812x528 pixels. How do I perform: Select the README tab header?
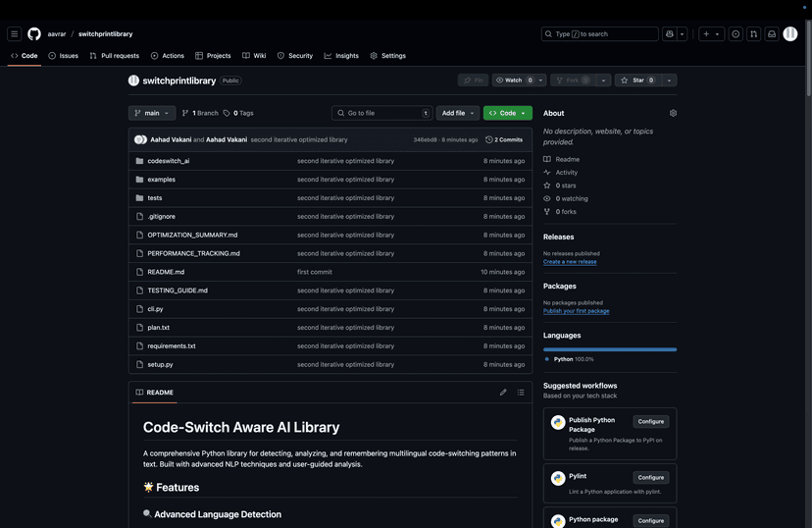click(154, 393)
